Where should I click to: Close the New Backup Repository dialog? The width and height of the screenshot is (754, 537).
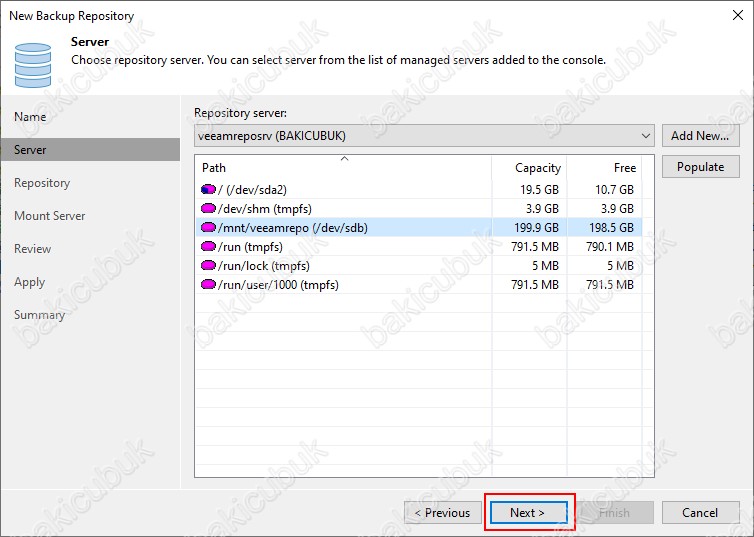pyautogui.click(x=738, y=15)
